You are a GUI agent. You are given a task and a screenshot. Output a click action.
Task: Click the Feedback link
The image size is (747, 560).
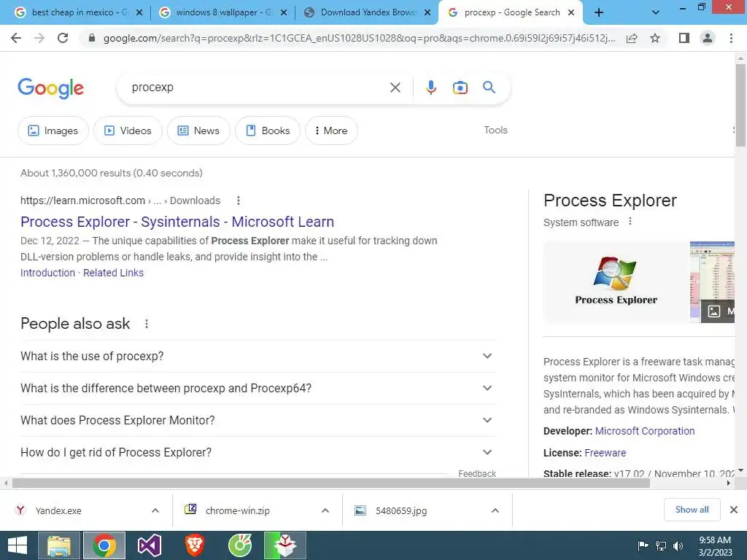[477, 473]
